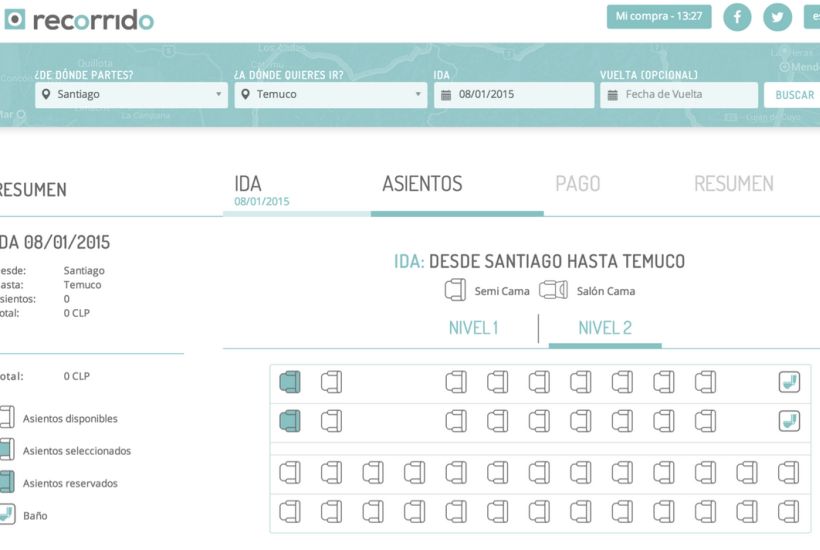Click the calendar icon in the Ida field
Screen dimensions: 820x550
(446, 95)
